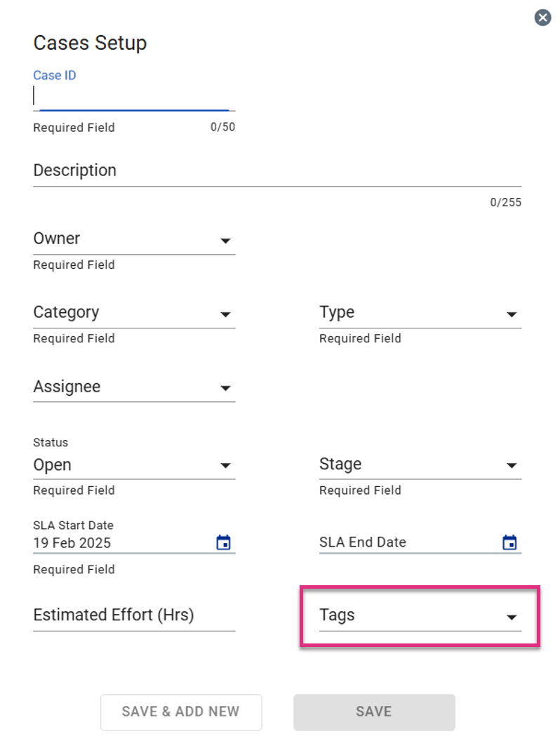The image size is (560, 741).
Task: Click into the Description field
Action: (277, 171)
